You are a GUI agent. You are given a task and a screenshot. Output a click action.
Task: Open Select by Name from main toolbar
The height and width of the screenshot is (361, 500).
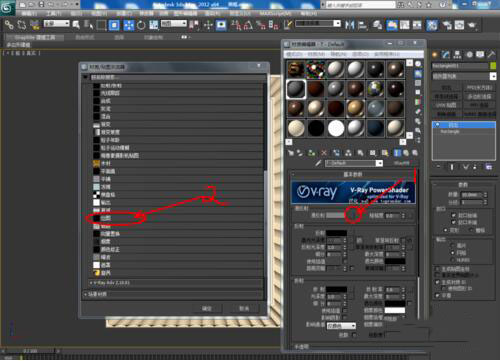pyautogui.click(x=88, y=24)
